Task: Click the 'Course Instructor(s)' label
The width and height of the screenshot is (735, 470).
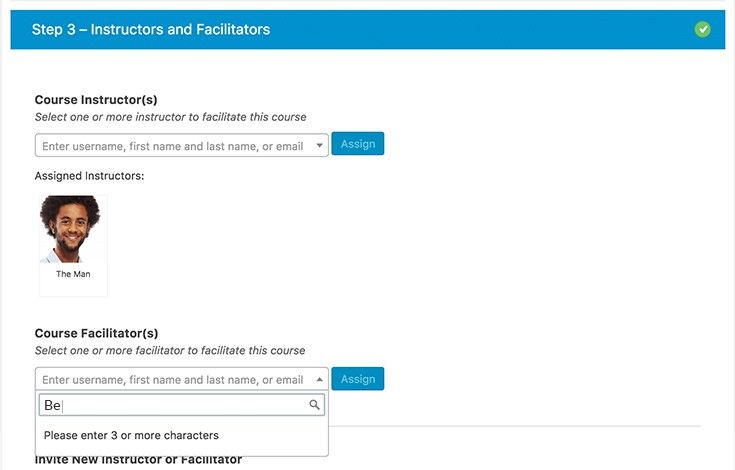Action: click(96, 100)
